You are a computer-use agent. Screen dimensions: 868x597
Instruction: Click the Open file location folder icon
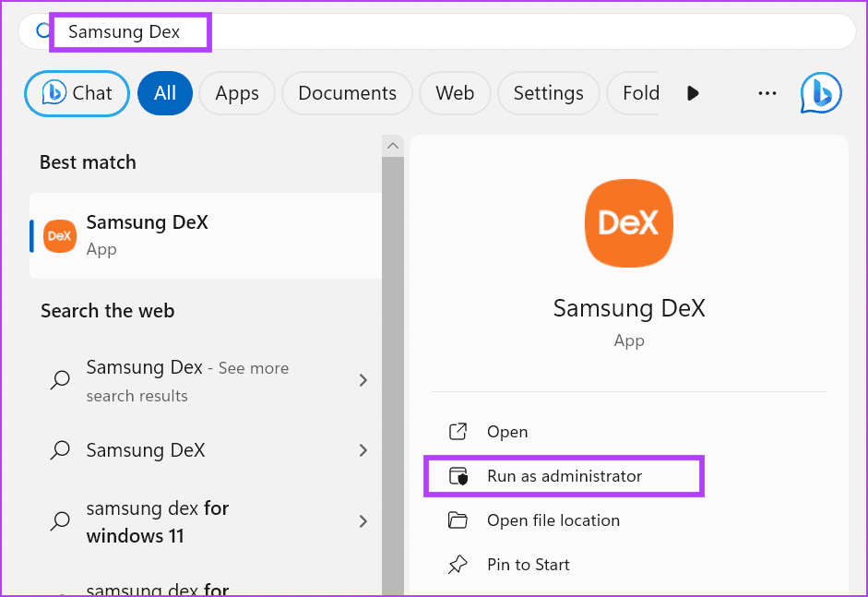tap(458, 520)
